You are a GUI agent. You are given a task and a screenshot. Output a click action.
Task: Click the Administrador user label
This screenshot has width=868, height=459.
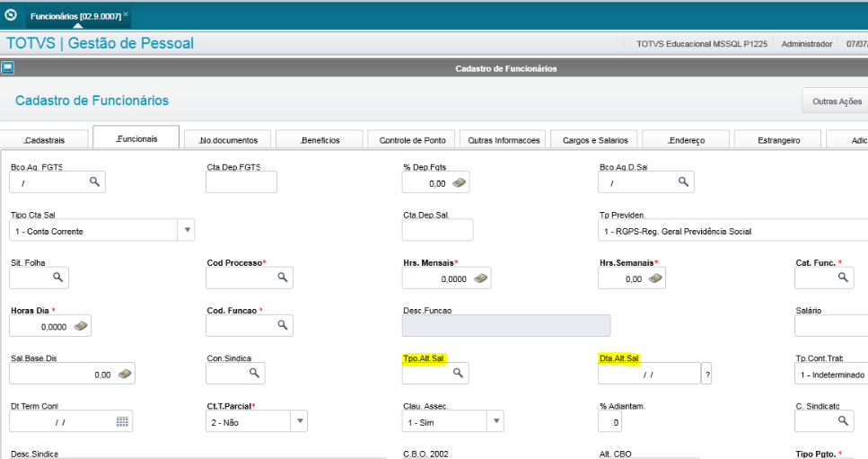(x=807, y=44)
